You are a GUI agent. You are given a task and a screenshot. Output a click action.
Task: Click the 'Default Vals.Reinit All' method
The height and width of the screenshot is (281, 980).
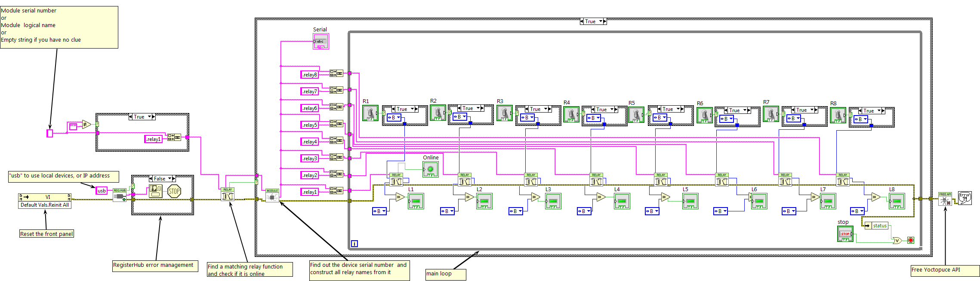45,205
